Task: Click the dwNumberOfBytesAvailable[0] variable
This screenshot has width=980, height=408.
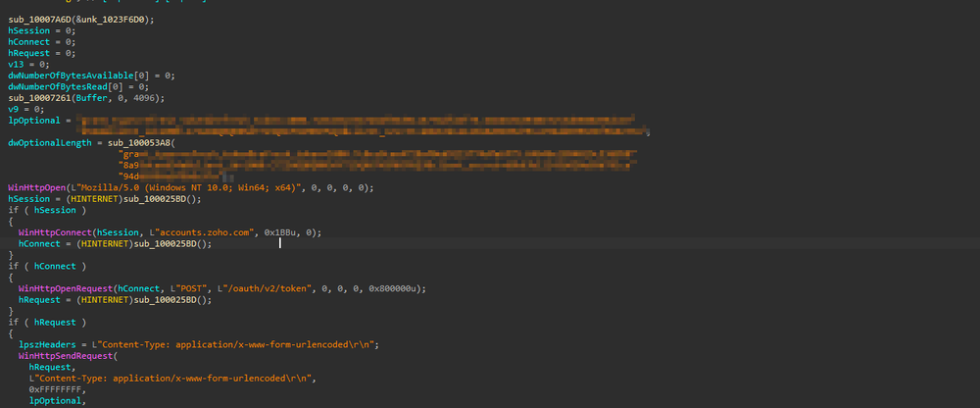Action: tap(80, 76)
